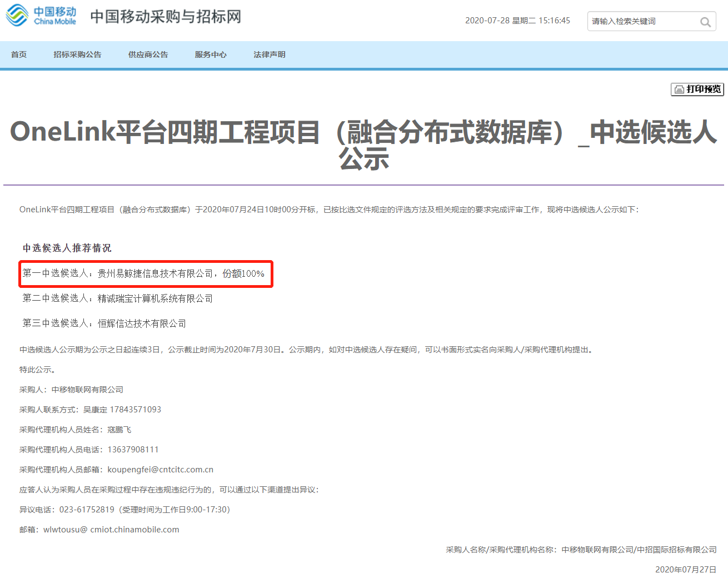The height and width of the screenshot is (588, 728).
Task: Click the search keyword input field
Action: (639, 22)
